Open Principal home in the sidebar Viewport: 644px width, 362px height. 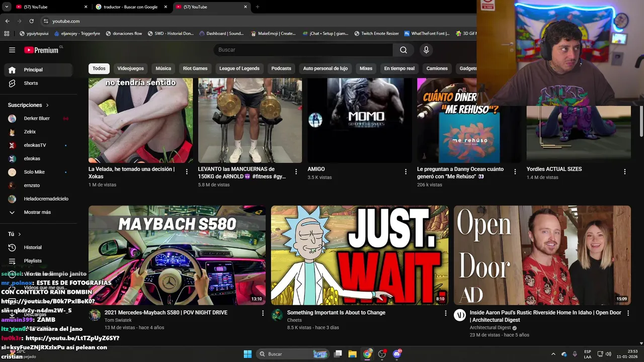click(x=38, y=70)
